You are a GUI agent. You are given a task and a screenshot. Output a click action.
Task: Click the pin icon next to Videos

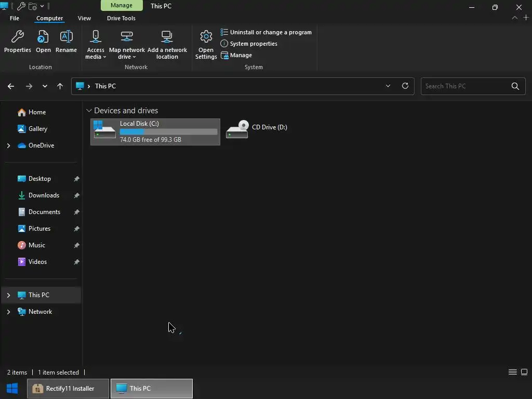click(x=77, y=262)
